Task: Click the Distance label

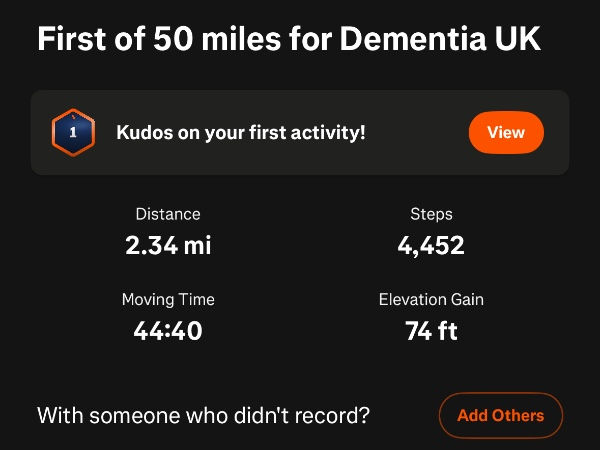Action: click(168, 214)
